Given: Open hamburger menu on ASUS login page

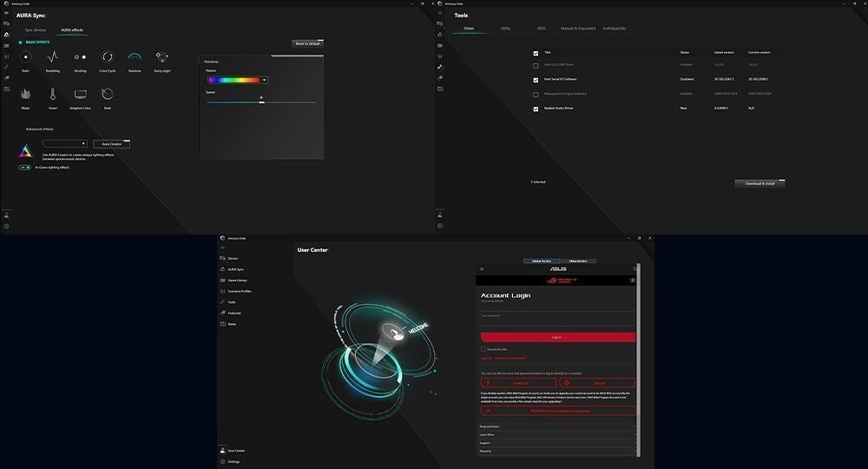Looking at the screenshot, I should click(x=482, y=269).
